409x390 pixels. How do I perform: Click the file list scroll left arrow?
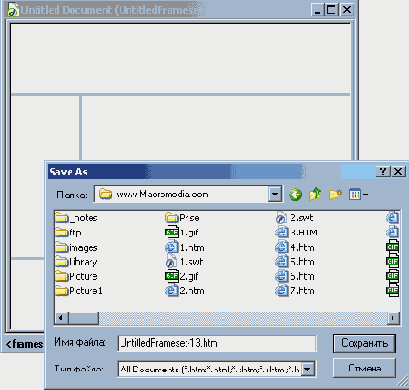[x=61, y=318]
